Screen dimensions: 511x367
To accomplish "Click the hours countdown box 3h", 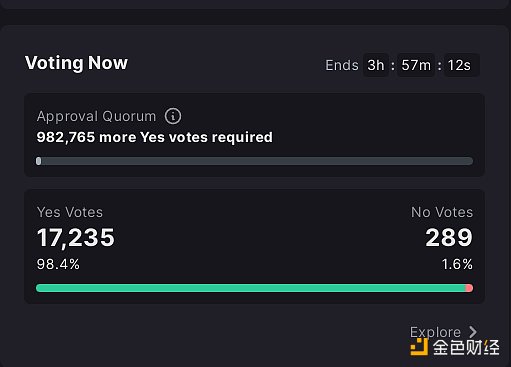I will point(376,65).
